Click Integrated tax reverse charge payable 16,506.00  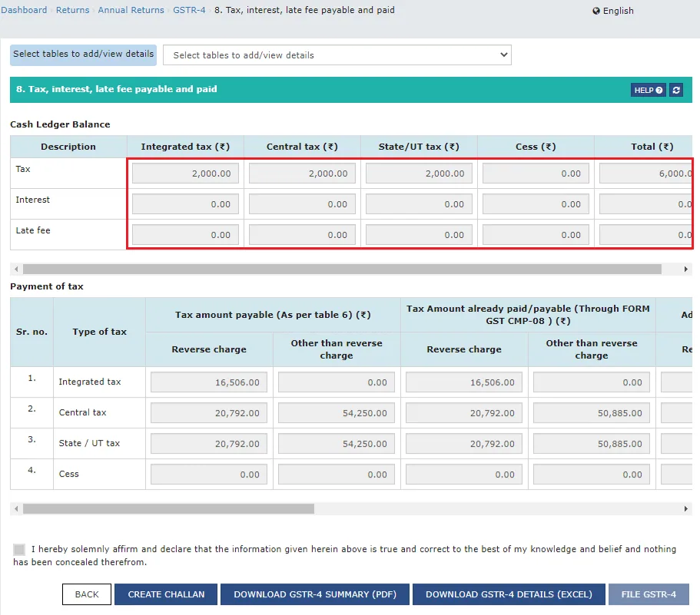(209, 382)
